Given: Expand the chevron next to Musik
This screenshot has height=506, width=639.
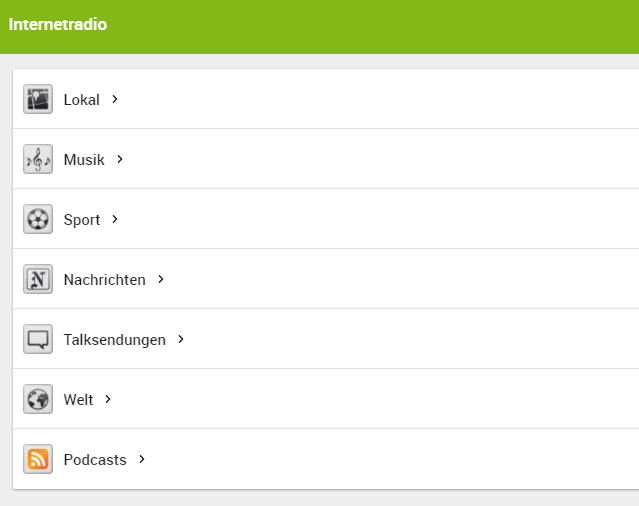Looking at the screenshot, I should coord(120,159).
